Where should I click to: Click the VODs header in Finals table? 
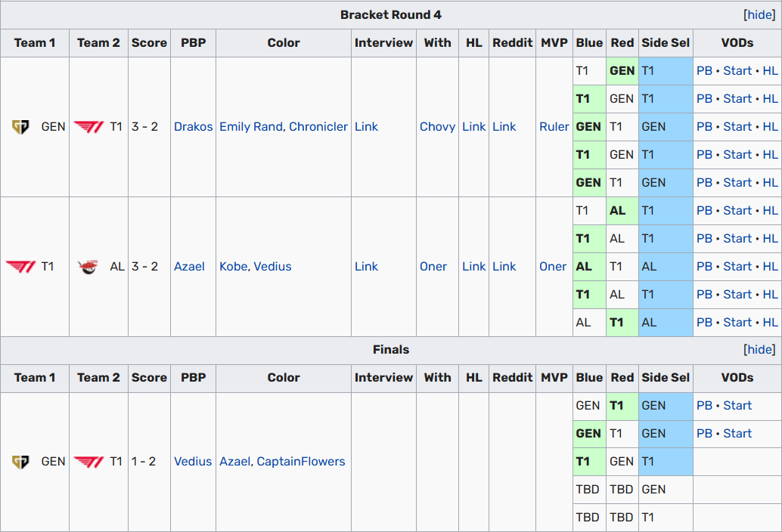[737, 378]
